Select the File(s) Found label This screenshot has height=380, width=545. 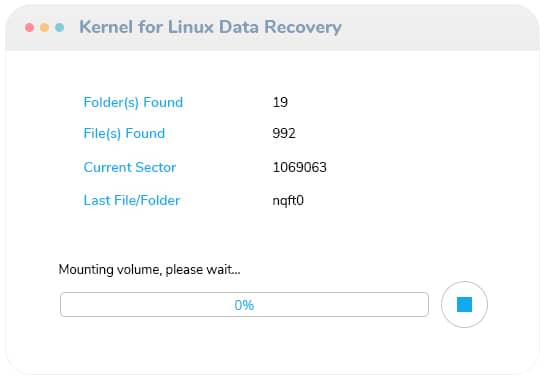point(124,133)
